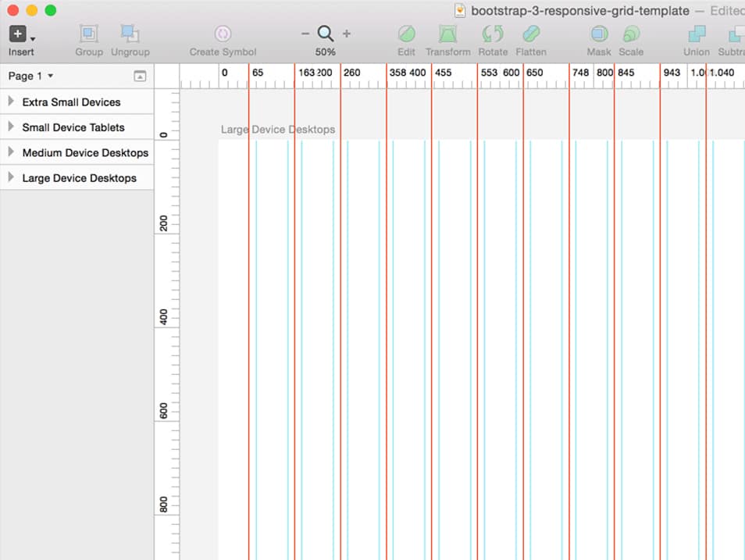Click the zoom out minus button
The width and height of the screenshot is (745, 560).
pyautogui.click(x=306, y=34)
